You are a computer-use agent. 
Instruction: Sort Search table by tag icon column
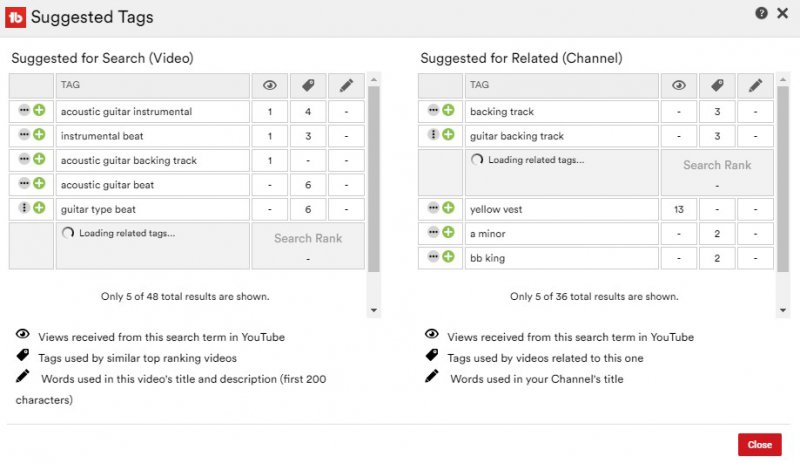click(x=308, y=86)
